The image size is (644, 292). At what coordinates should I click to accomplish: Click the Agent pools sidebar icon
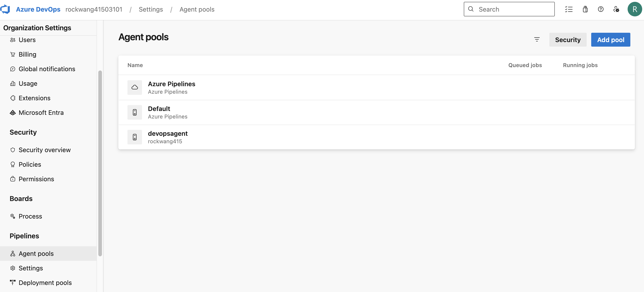(13, 254)
